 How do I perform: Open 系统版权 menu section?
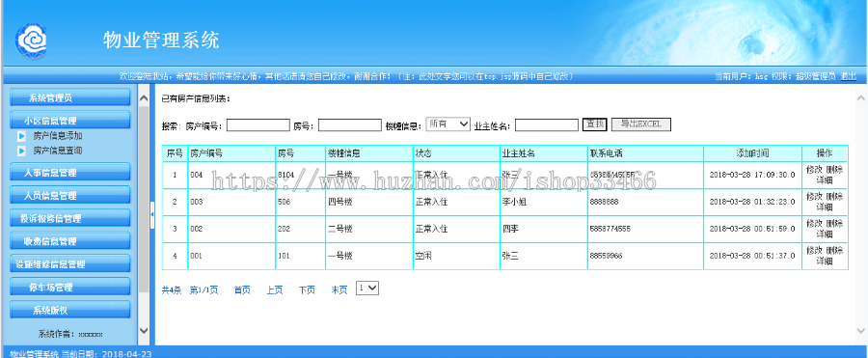(x=70, y=311)
